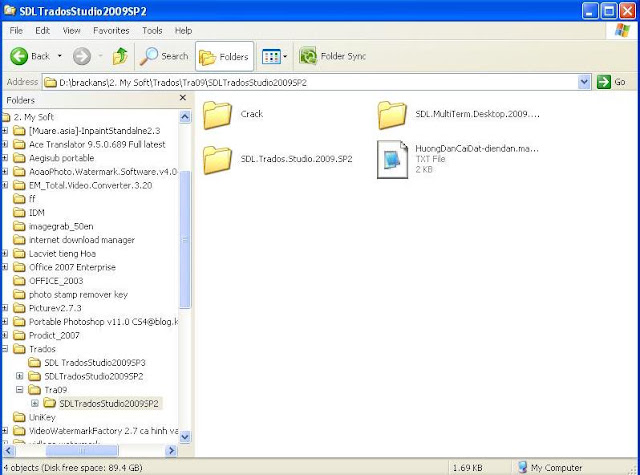Select the Trados folder in tree
Image resolution: width=640 pixels, height=475 pixels.
coord(42,349)
